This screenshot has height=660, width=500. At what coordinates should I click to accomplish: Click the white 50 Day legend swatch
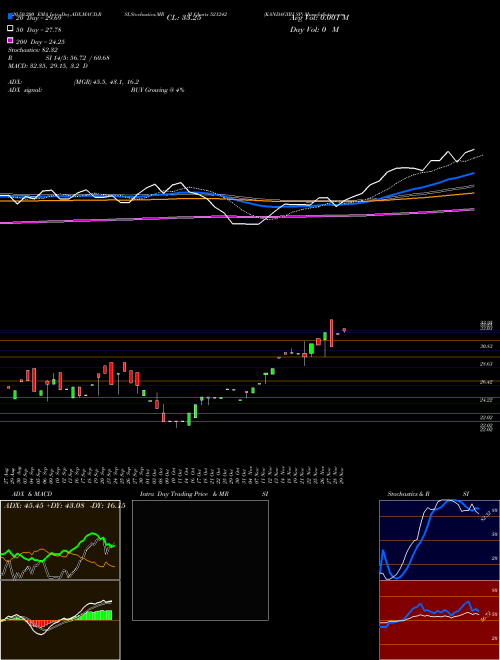10,29
